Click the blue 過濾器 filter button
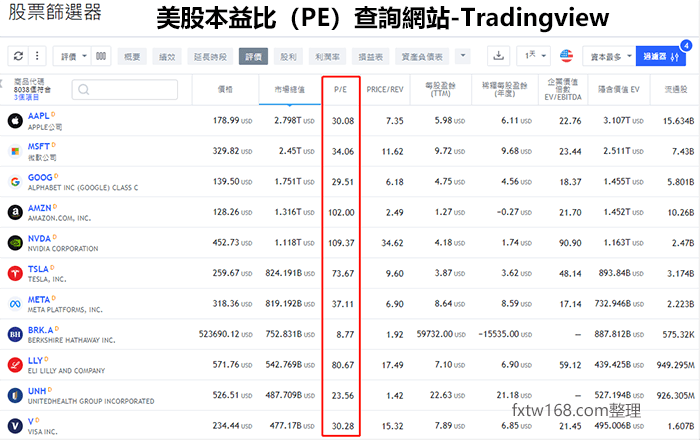 tap(661, 56)
